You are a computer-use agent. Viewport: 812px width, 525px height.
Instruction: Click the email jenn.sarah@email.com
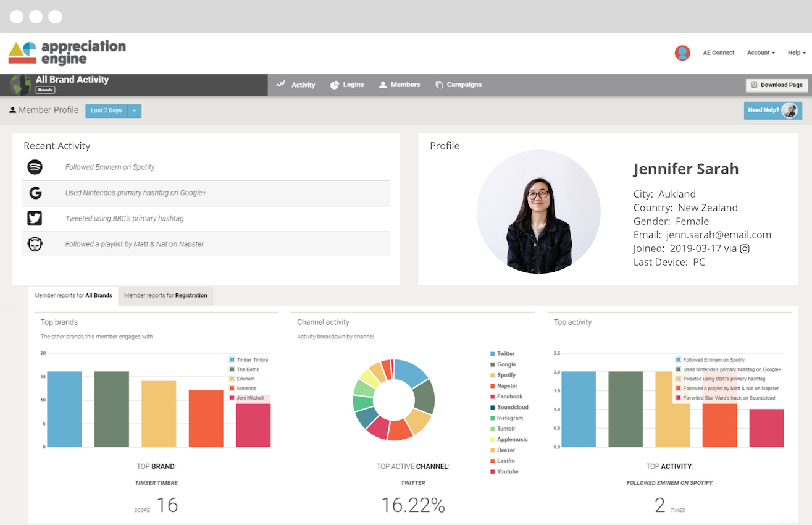click(719, 235)
